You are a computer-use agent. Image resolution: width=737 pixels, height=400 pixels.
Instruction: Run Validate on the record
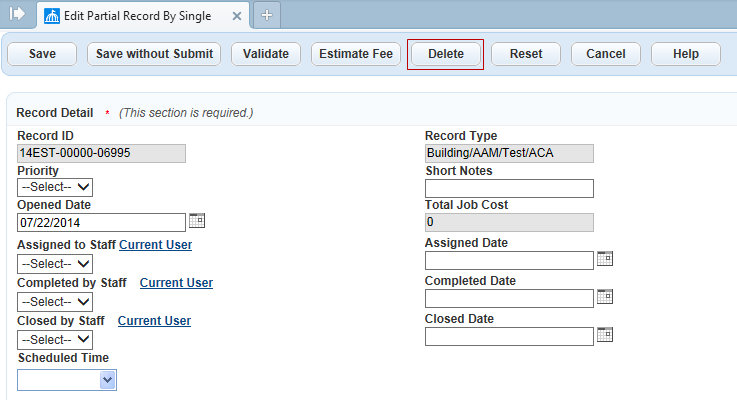tap(266, 54)
